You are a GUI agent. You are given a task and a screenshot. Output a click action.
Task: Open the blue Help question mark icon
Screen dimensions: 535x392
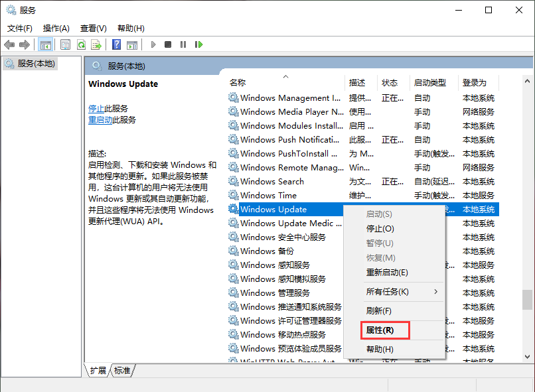(116, 44)
